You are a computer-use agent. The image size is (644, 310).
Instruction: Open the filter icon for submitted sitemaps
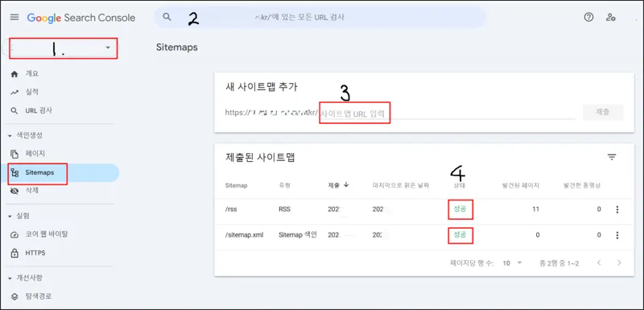click(x=612, y=157)
